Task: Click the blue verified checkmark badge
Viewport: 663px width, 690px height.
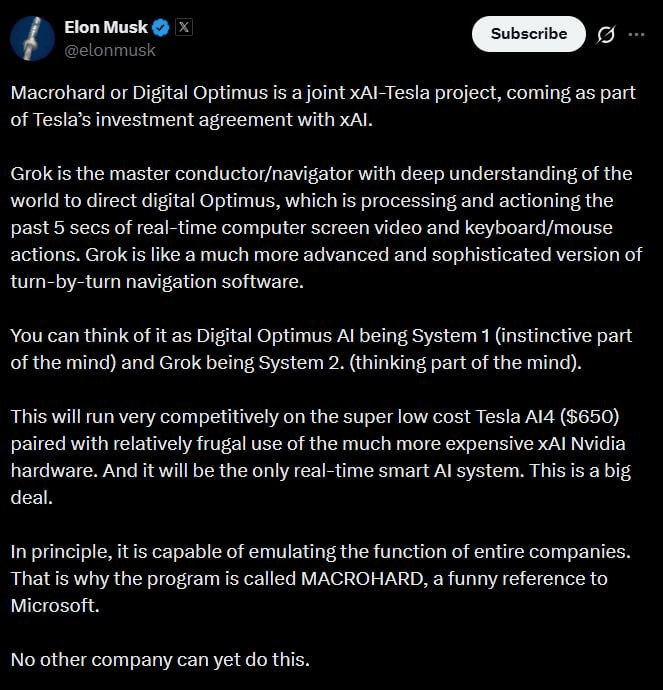Action: tap(161, 28)
